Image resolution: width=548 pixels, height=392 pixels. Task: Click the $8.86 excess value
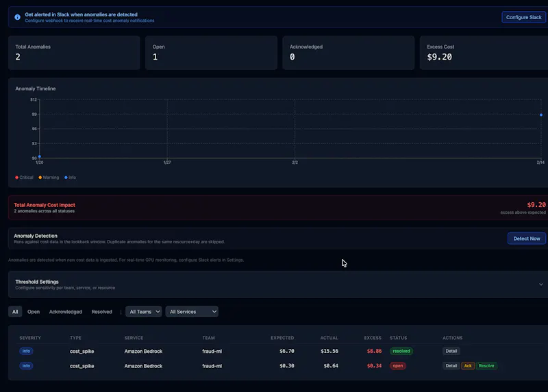tap(374, 351)
